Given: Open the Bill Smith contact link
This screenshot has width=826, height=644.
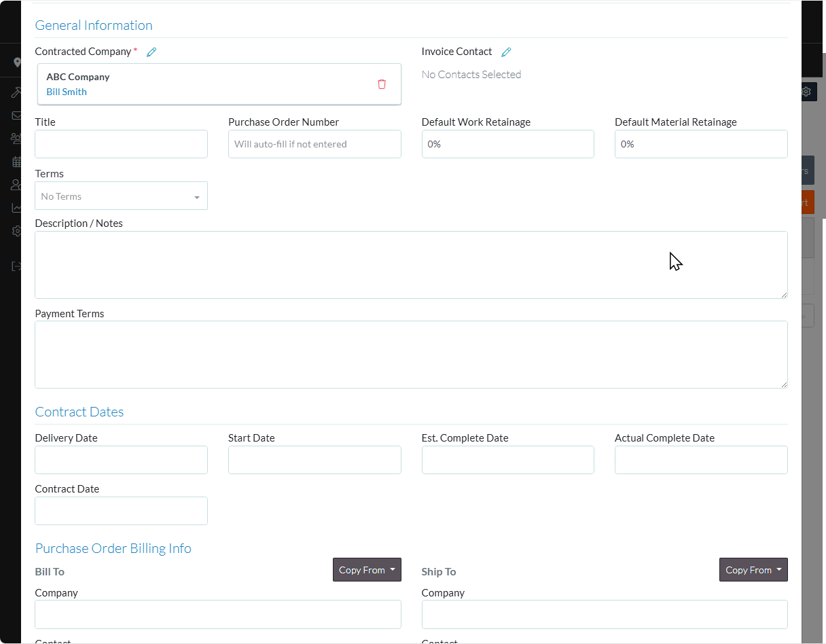Looking at the screenshot, I should 67,92.
